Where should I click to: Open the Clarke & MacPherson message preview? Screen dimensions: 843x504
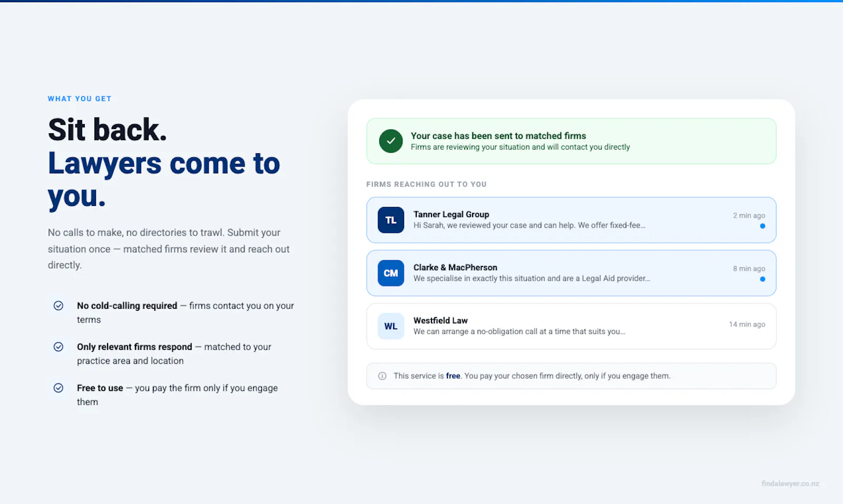tap(532, 279)
